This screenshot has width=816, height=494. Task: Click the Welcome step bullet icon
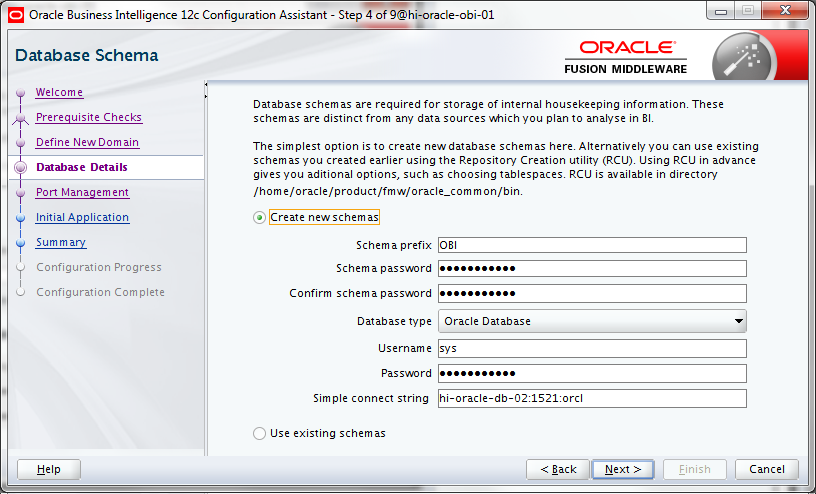click(19, 93)
